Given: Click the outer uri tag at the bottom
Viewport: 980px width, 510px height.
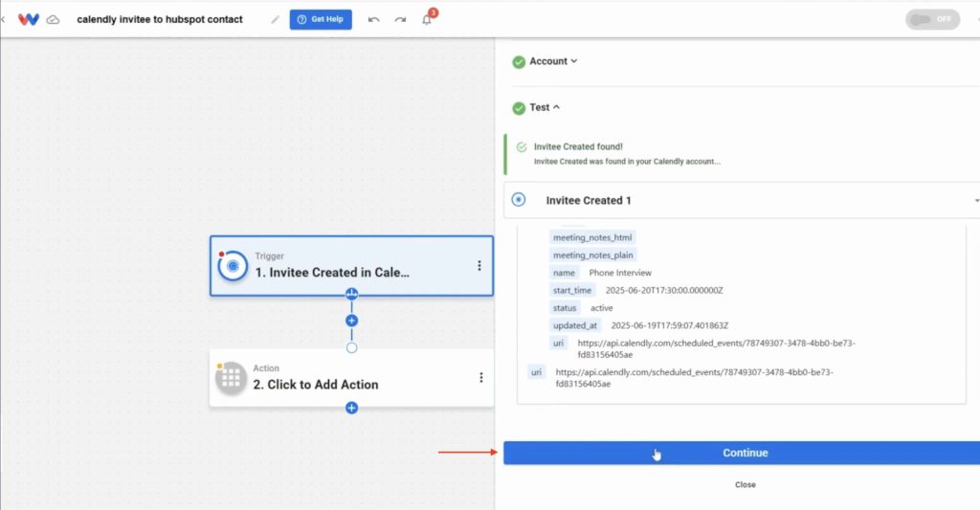Looking at the screenshot, I should pos(536,372).
